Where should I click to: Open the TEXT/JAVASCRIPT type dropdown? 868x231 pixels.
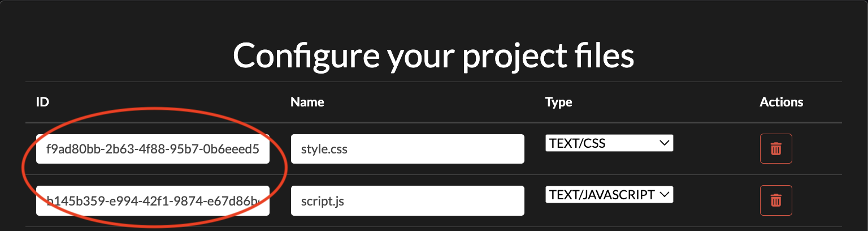click(609, 194)
